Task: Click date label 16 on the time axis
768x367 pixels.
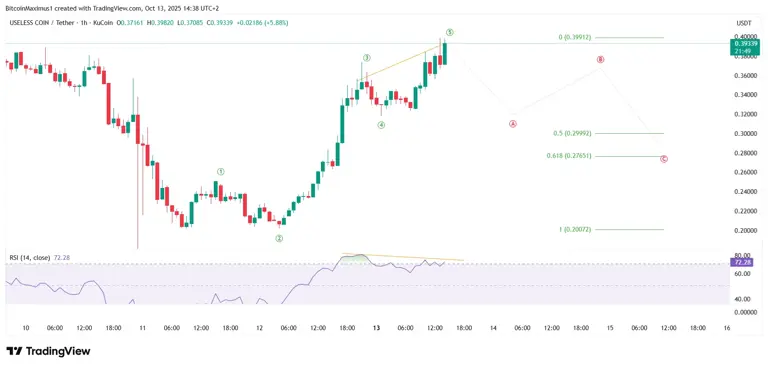Action: [x=727, y=328]
